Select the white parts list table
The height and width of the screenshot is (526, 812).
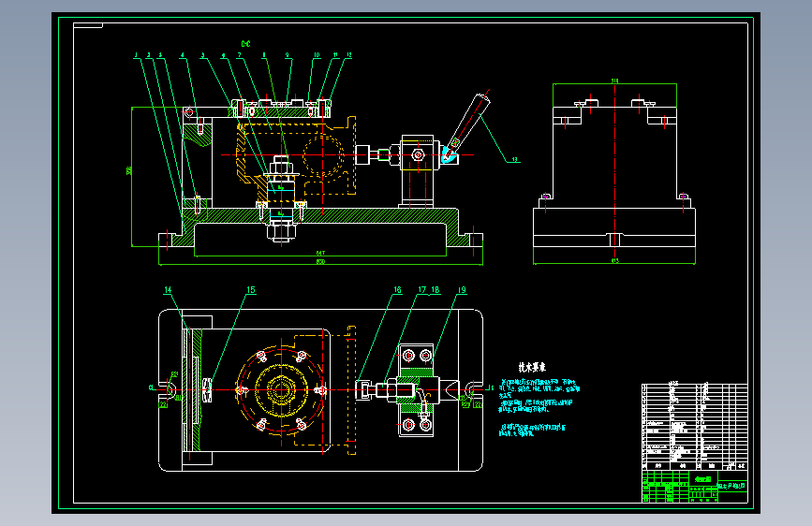click(x=694, y=427)
